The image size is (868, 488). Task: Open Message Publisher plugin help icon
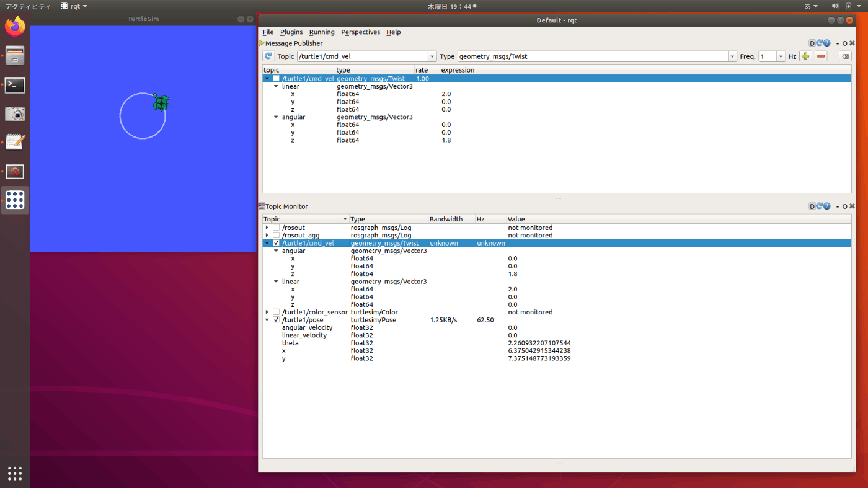coord(826,43)
